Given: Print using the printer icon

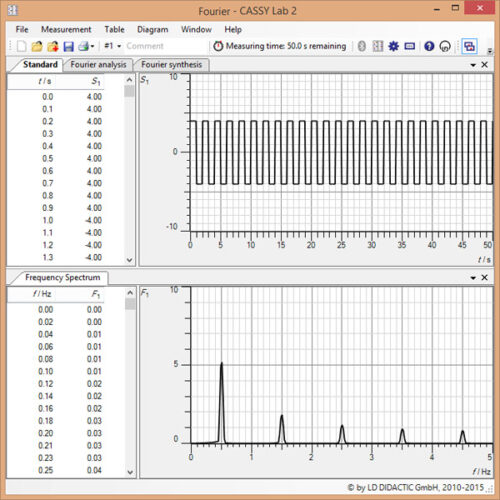Looking at the screenshot, I should (x=83, y=46).
